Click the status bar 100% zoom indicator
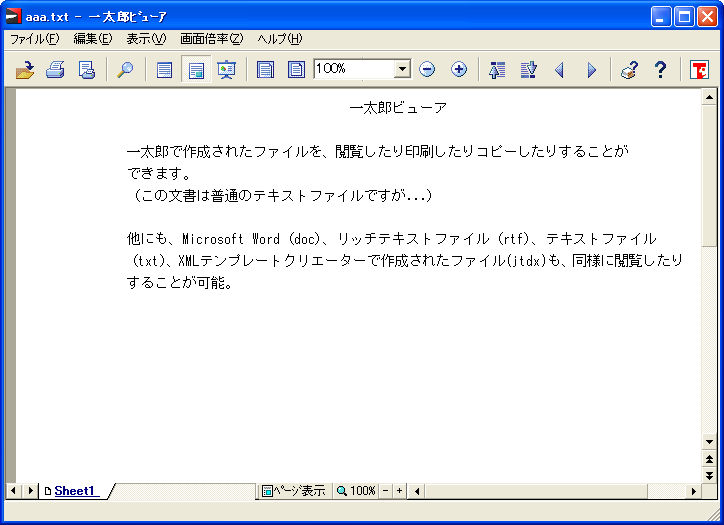 point(356,491)
